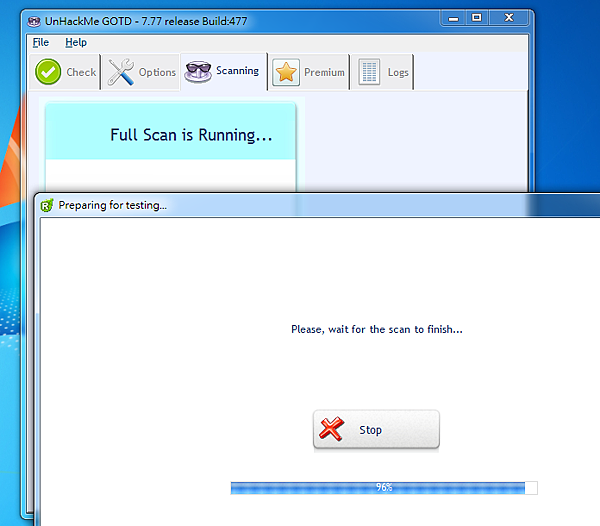The width and height of the screenshot is (600, 526).
Task: Click the red X icon on Stop button
Action: pyautogui.click(x=331, y=429)
